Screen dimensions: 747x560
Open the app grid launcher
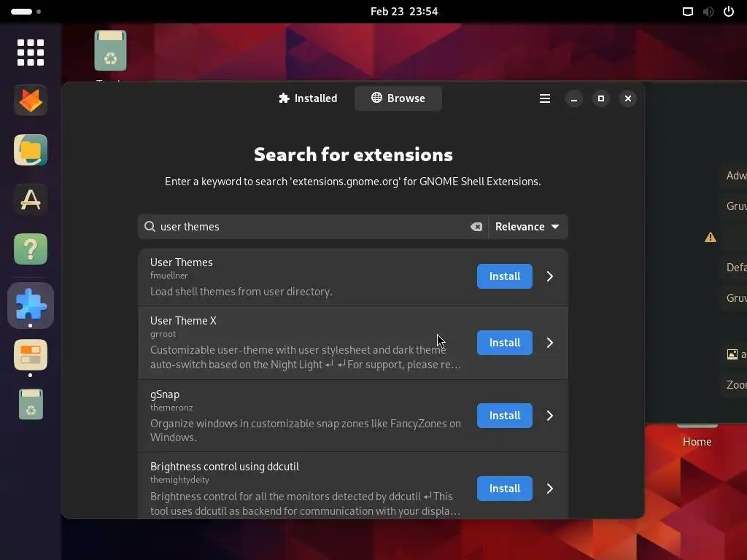coord(31,52)
